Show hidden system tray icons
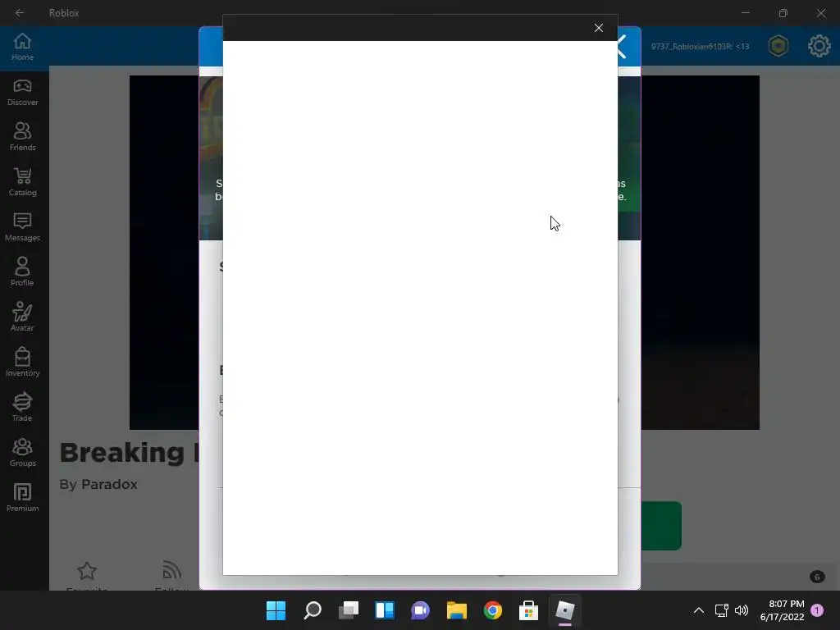Viewport: 840px width, 630px height. [699, 610]
